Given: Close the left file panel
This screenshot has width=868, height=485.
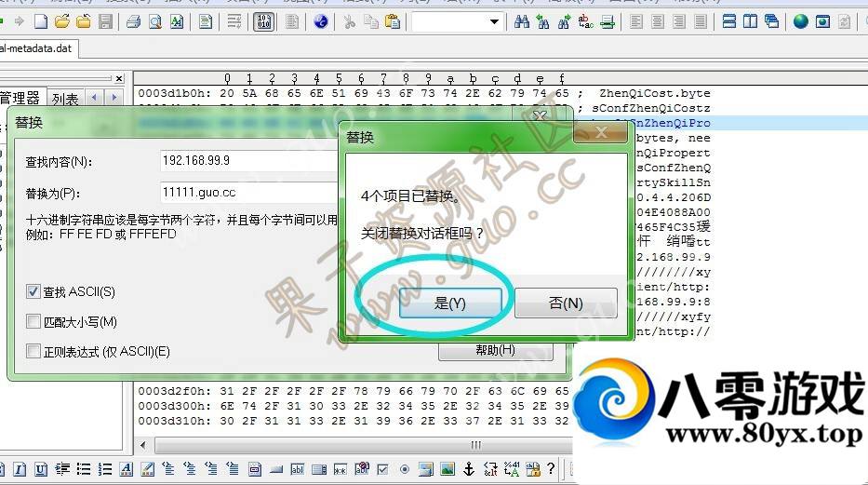Looking at the screenshot, I should coord(119,78).
